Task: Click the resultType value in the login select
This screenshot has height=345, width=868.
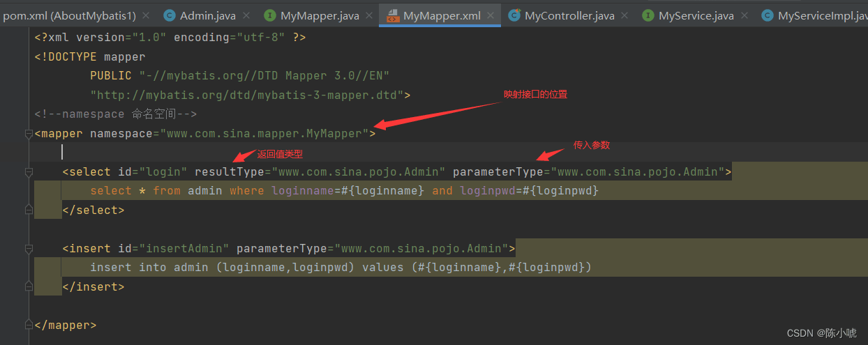Action: [x=359, y=171]
